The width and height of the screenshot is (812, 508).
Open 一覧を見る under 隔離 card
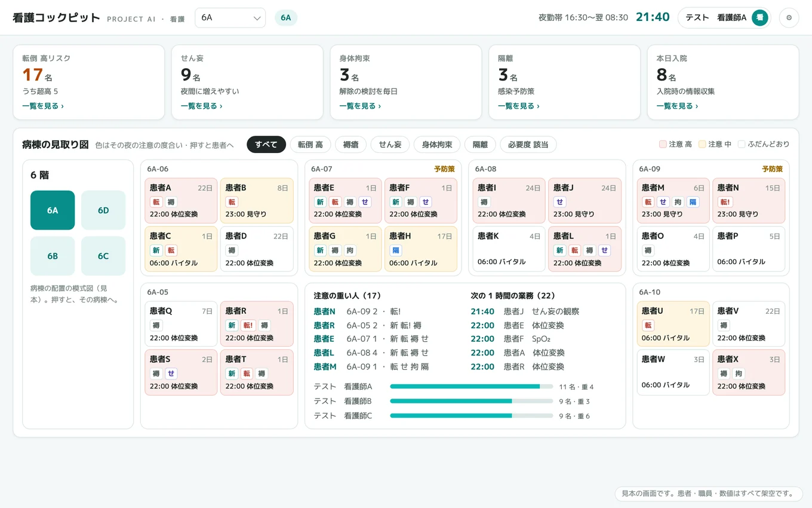pos(519,106)
